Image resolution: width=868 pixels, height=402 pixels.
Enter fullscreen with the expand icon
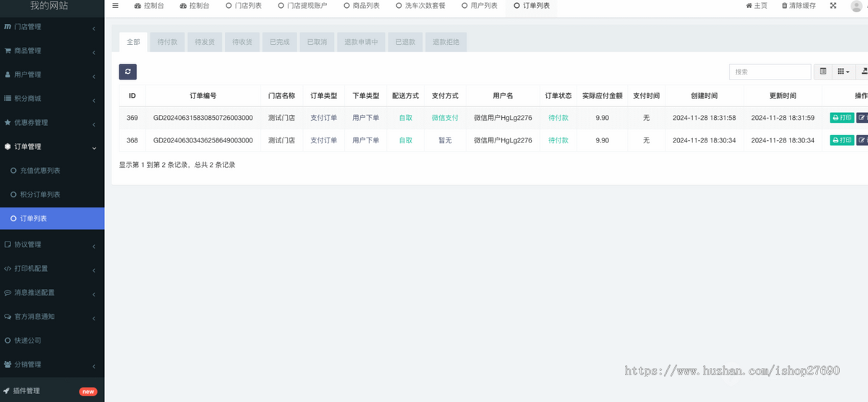833,5
